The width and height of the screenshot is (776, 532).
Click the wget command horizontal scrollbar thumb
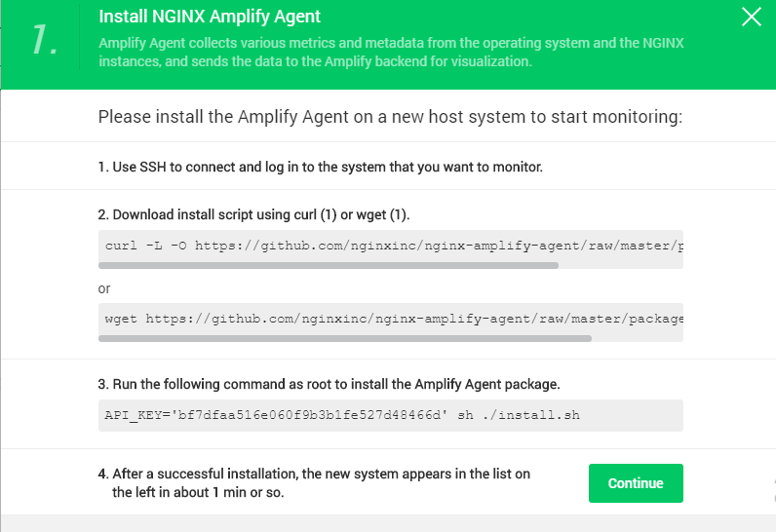coord(345,339)
